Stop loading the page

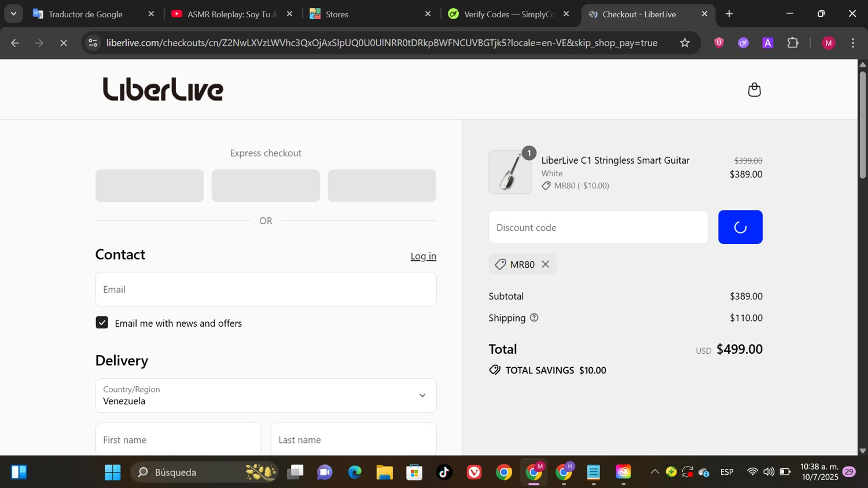pos(64,43)
